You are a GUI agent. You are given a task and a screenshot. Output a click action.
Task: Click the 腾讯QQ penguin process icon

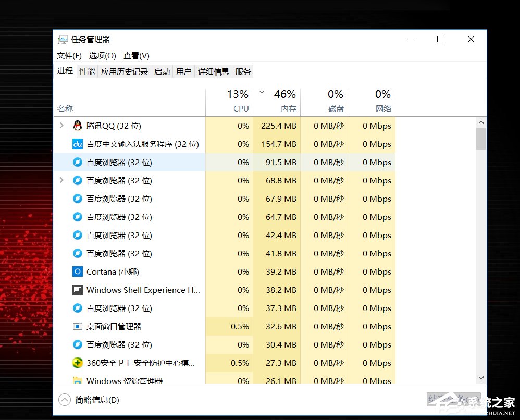(77, 126)
